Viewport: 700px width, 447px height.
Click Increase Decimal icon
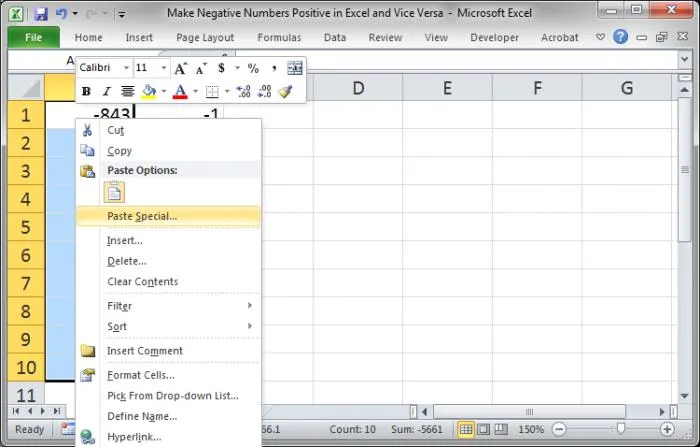tap(243, 92)
